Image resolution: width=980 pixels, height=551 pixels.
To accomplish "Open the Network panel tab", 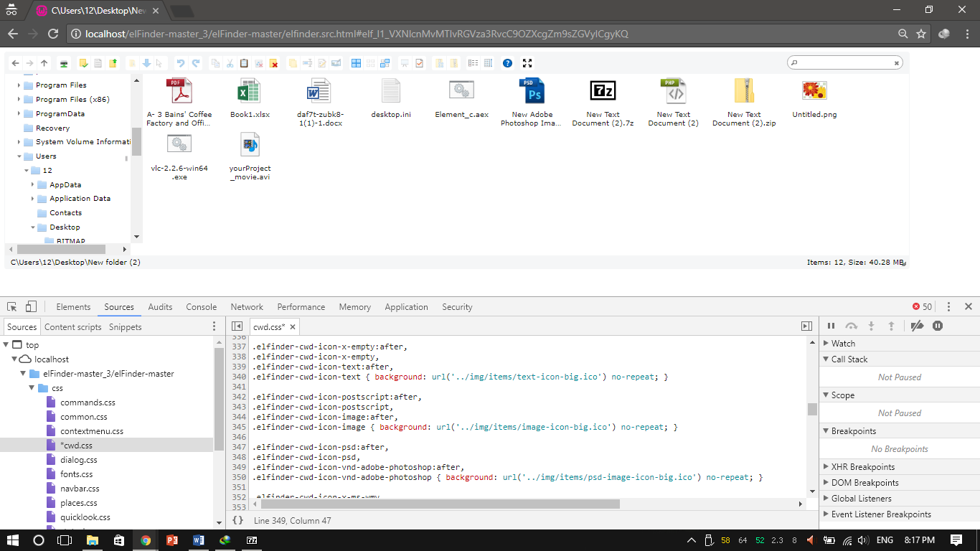I will [246, 307].
